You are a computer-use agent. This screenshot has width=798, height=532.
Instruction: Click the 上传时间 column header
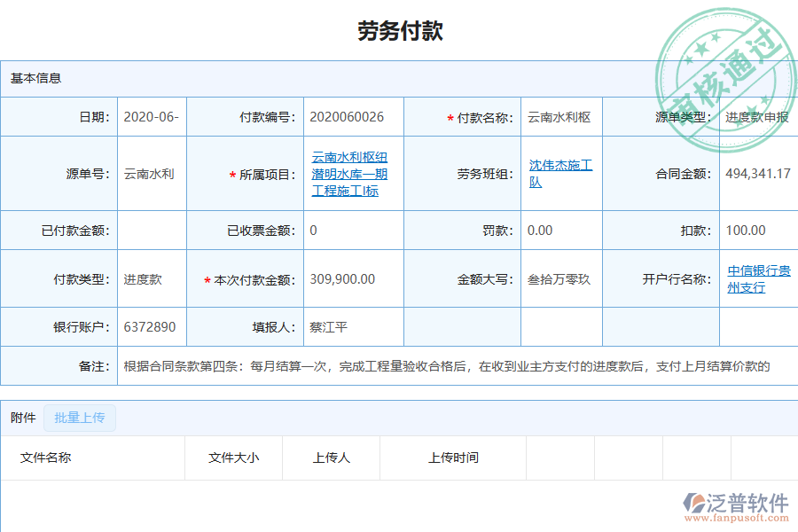[x=454, y=458]
